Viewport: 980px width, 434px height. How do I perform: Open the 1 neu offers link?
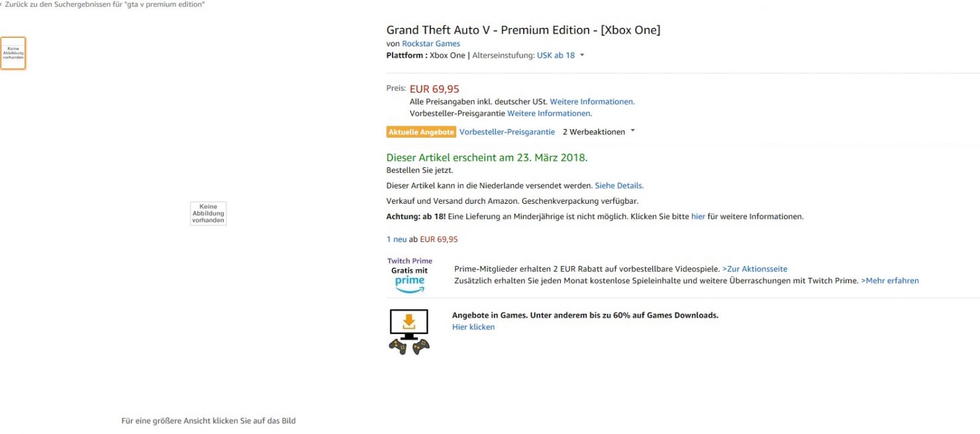pos(397,239)
